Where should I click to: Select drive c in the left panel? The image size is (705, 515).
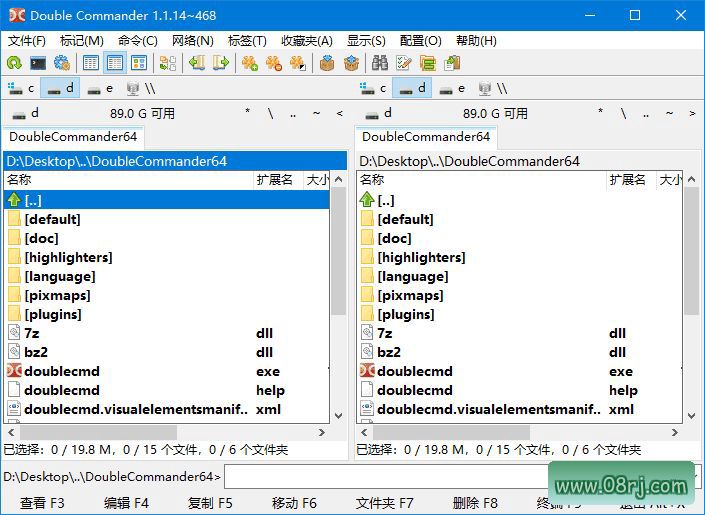point(21,88)
